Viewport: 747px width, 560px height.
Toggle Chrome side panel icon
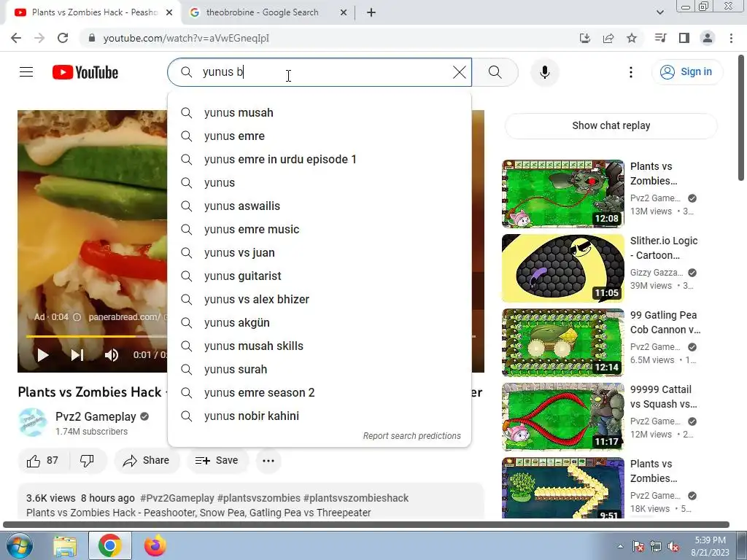pos(684,38)
